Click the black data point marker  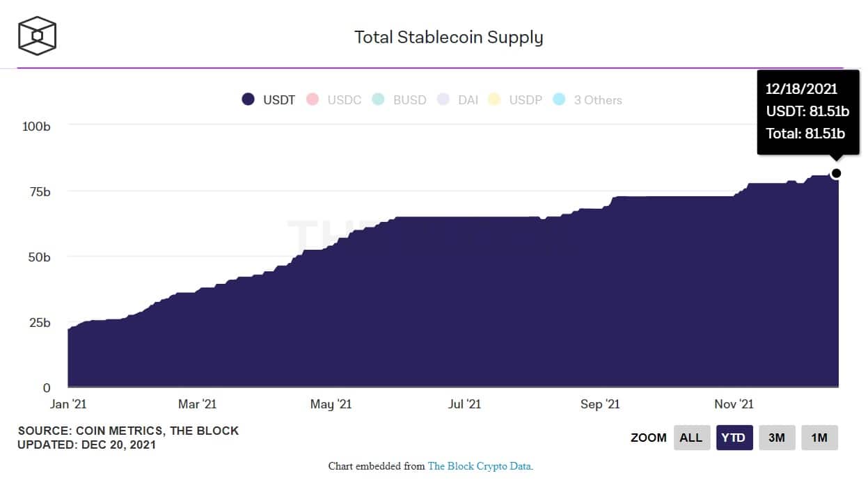[x=836, y=173]
